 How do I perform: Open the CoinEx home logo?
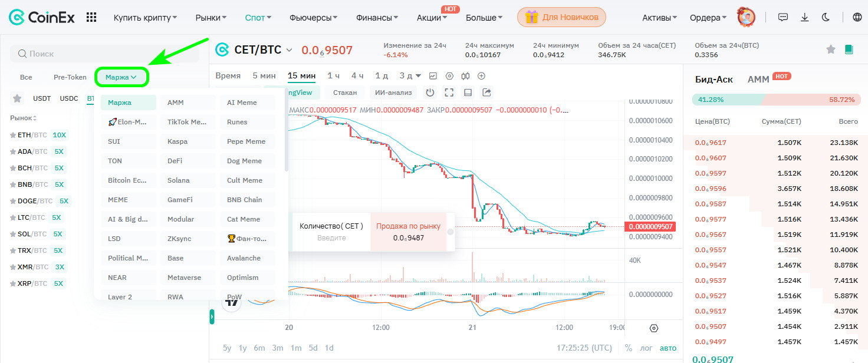click(42, 18)
